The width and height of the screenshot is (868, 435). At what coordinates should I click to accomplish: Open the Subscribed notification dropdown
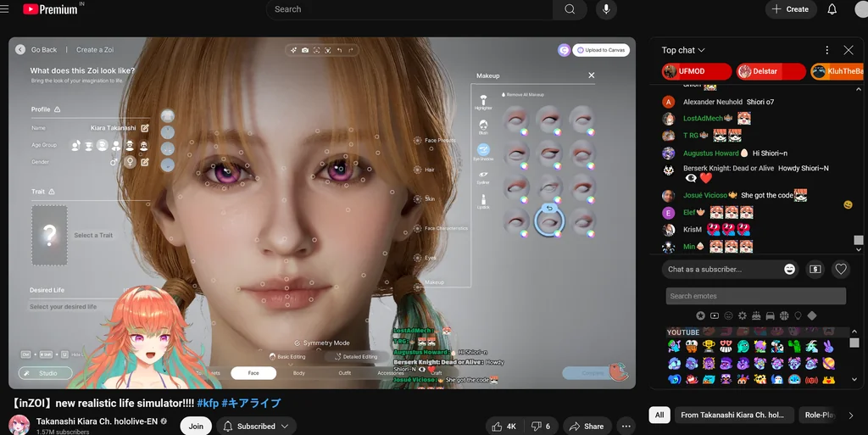pyautogui.click(x=256, y=427)
